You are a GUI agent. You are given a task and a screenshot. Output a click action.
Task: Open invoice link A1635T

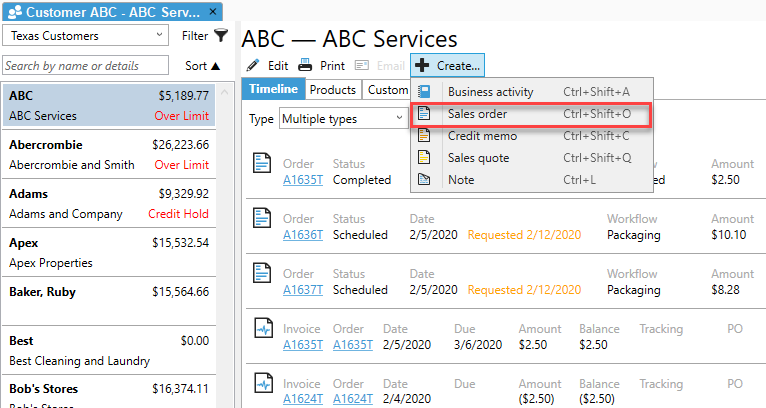(303, 345)
